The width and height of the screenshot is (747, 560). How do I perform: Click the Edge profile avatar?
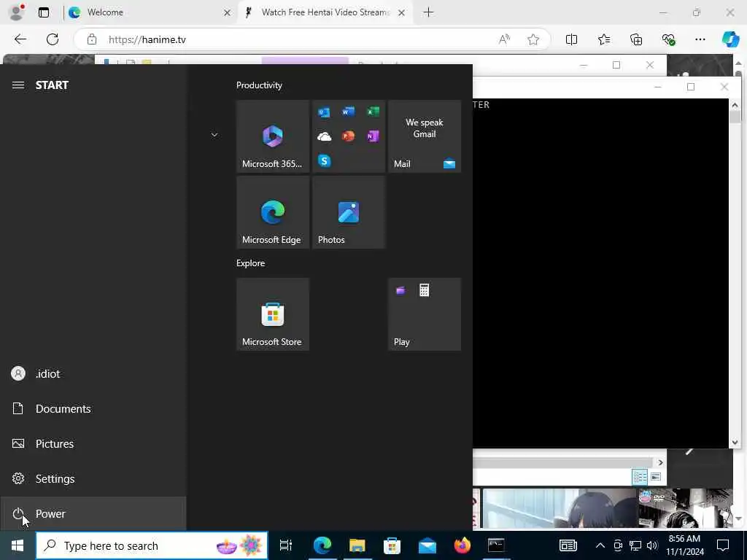click(x=18, y=12)
